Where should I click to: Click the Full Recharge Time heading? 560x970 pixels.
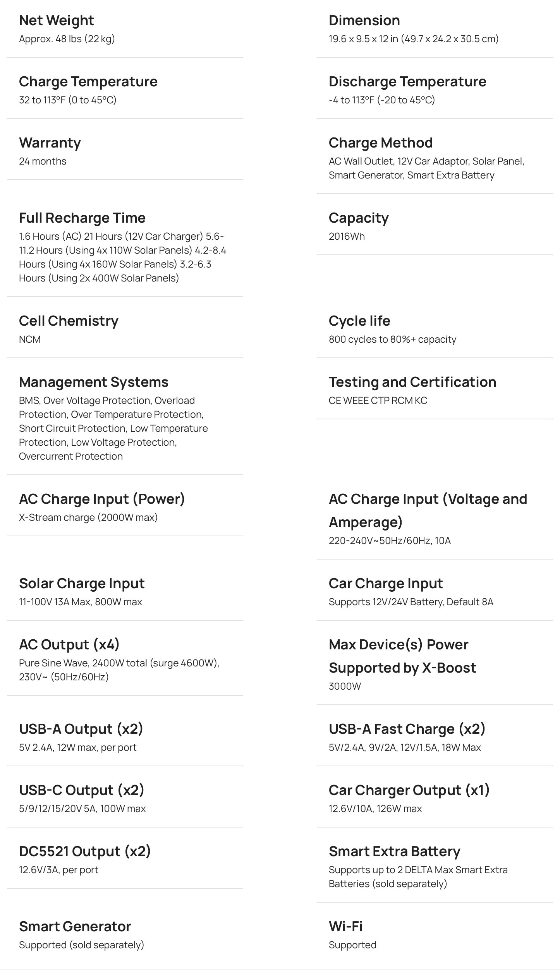(82, 218)
